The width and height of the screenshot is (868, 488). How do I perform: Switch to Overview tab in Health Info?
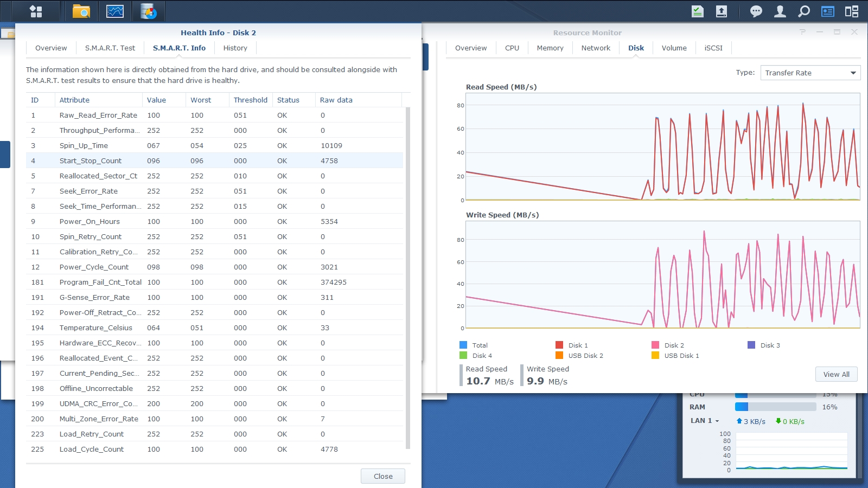(x=51, y=48)
